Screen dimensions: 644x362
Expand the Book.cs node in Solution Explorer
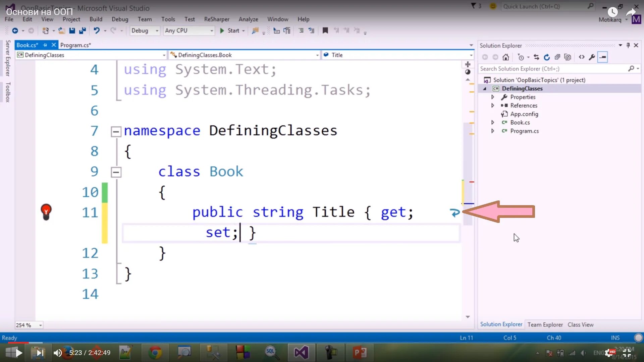click(492, 122)
